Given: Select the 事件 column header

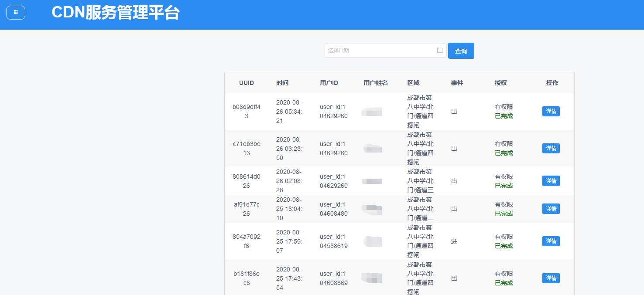Looking at the screenshot, I should [x=457, y=83].
